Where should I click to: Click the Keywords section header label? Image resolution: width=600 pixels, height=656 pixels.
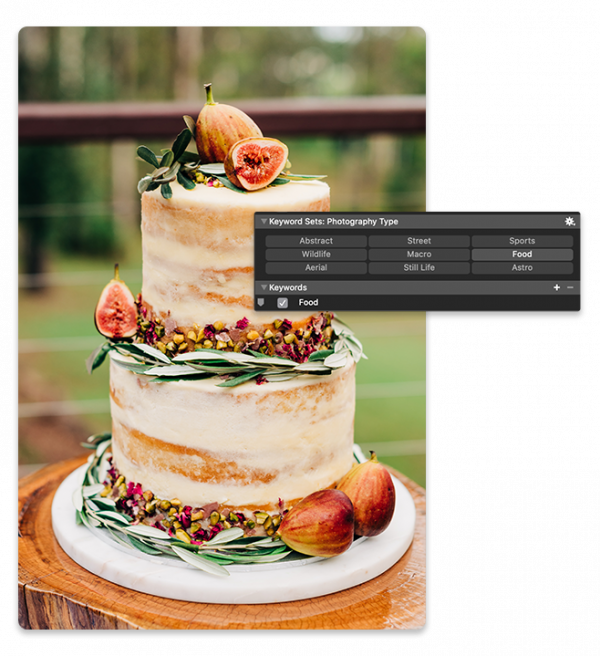(289, 288)
